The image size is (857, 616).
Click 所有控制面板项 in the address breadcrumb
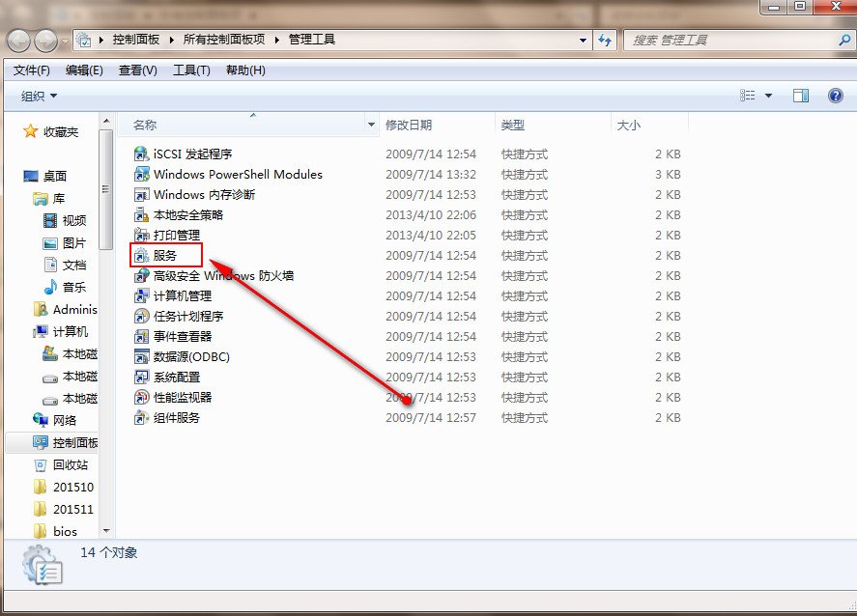click(224, 40)
